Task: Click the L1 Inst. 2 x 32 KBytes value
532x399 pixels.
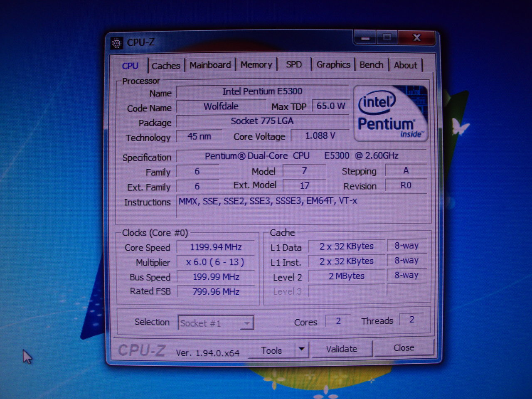Action: tap(346, 261)
